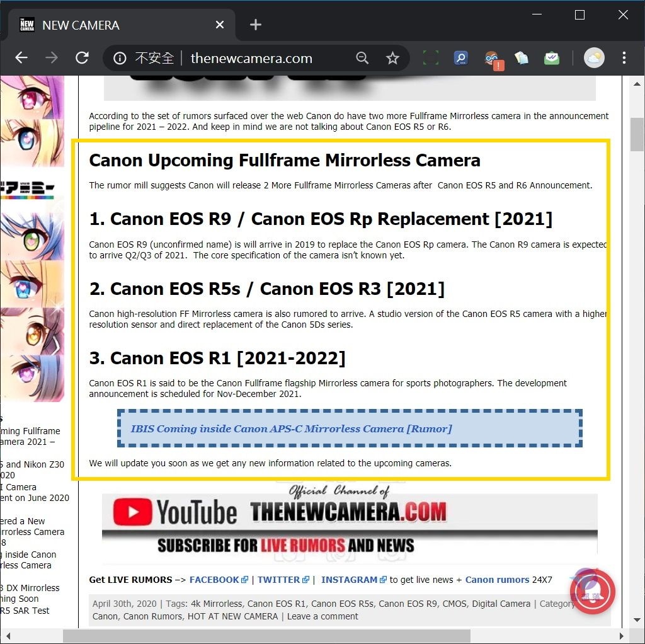Open the Canon rumors link
Image resolution: width=645 pixels, height=644 pixels.
497,579
